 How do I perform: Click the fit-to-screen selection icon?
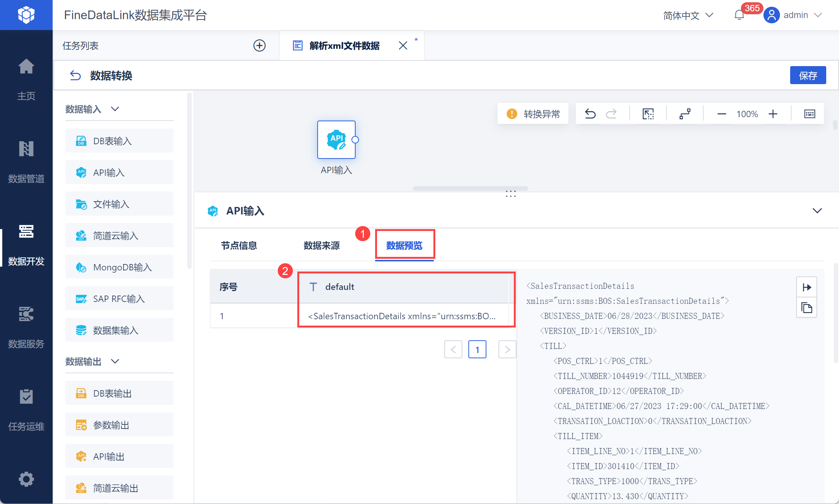[x=648, y=114]
